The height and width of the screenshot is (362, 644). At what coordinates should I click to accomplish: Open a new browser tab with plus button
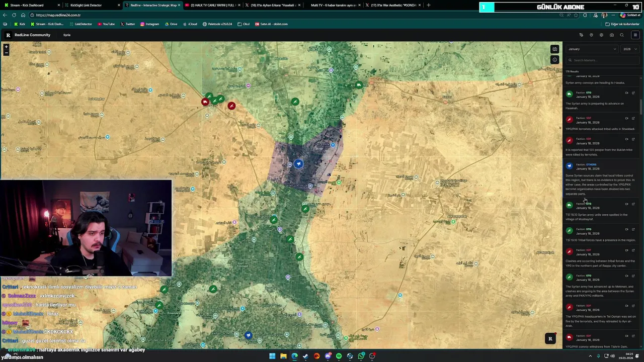tap(428, 5)
